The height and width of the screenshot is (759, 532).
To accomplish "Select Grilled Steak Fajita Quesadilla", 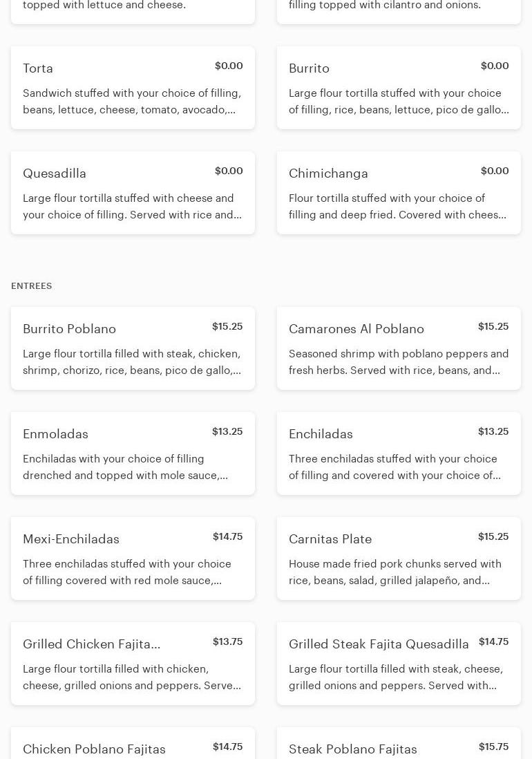I will click(399, 663).
